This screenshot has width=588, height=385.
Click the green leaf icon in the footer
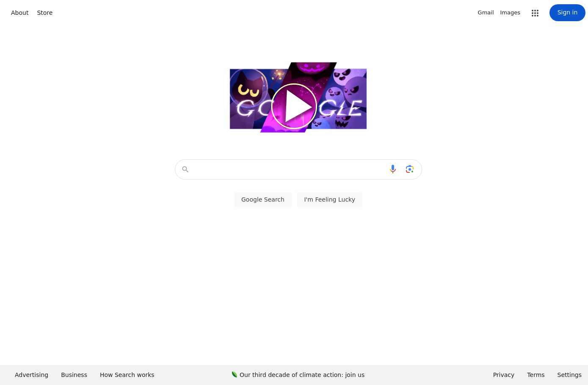[234, 374]
